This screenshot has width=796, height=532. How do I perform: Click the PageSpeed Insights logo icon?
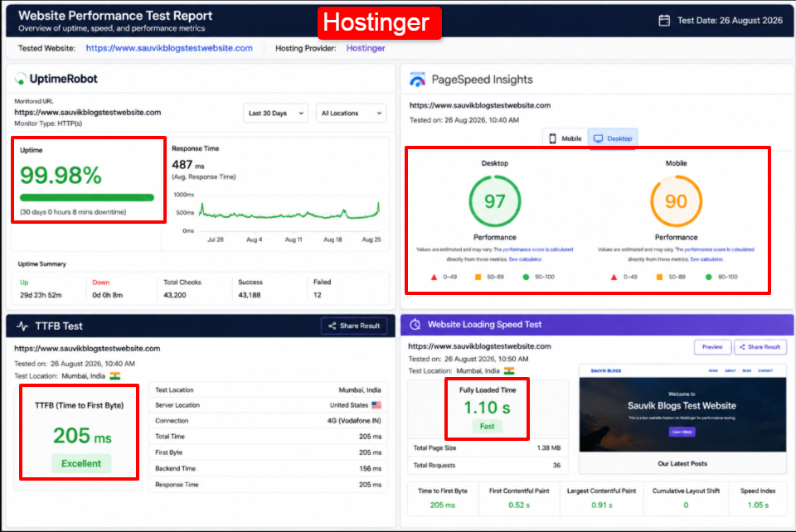click(x=417, y=80)
